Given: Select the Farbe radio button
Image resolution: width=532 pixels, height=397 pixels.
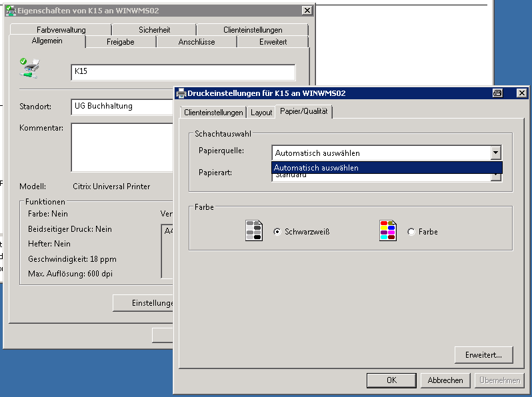Looking at the screenshot, I should (x=411, y=232).
